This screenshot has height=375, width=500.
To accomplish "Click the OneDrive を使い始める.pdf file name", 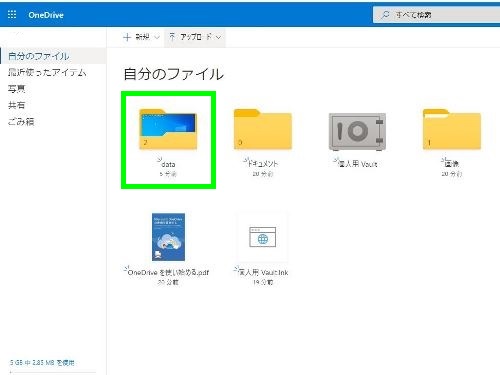I will (x=168, y=272).
